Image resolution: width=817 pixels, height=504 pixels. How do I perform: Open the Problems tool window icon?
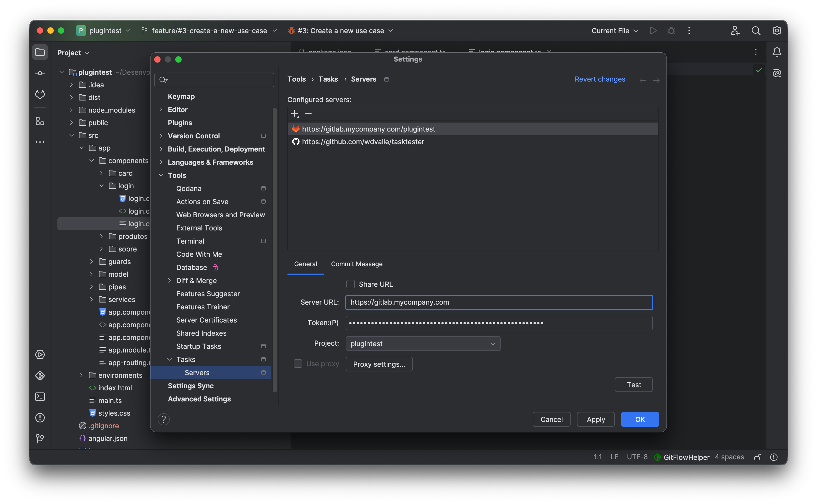[40, 417]
